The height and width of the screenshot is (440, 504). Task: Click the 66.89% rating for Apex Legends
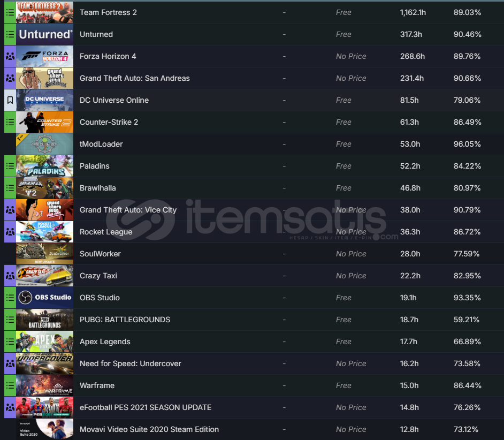(x=467, y=342)
